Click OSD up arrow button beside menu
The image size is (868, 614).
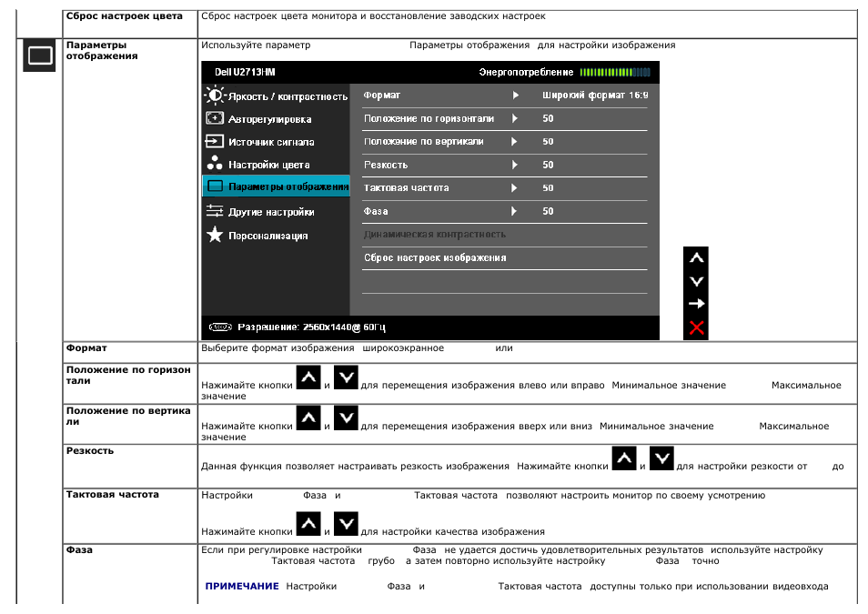click(x=696, y=258)
